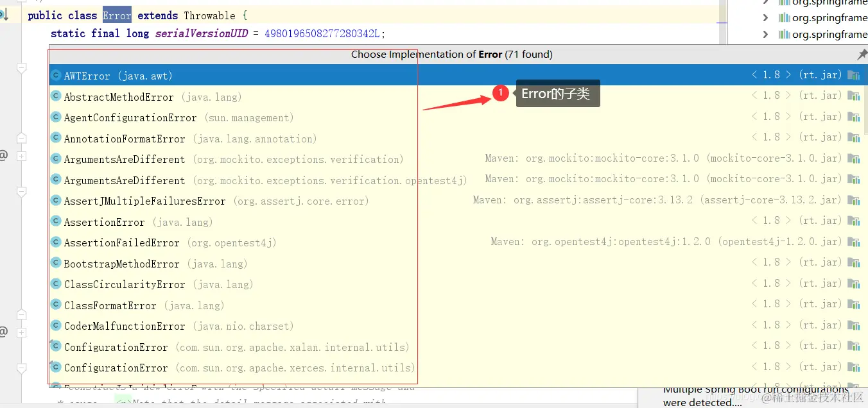Screen dimensions: 868x408
Task: Select ClassFormatError (java.lang) entry
Action: [455, 305]
